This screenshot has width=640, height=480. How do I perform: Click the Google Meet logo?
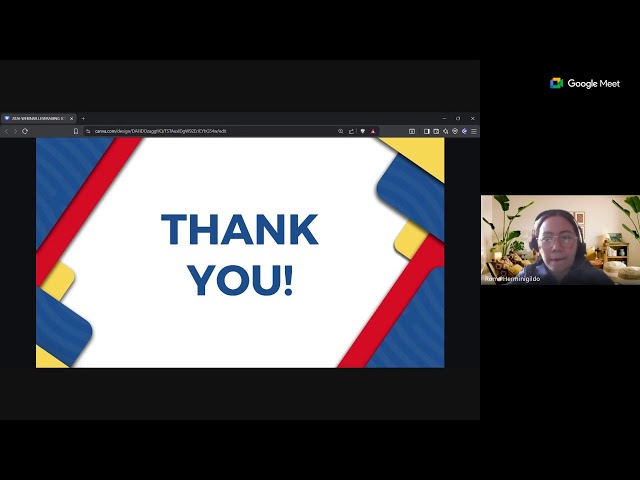pos(585,84)
